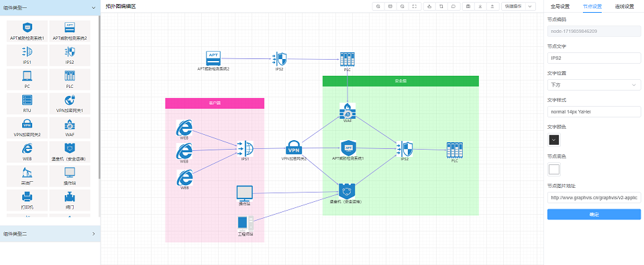Screen dimensions: 644x265
Task: Open the 文字颜色 black color swatch
Action: (x=554, y=140)
